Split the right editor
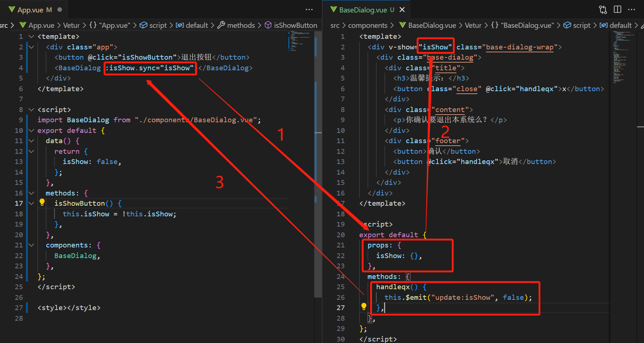Viewport: 644px width, 343px height. click(618, 10)
